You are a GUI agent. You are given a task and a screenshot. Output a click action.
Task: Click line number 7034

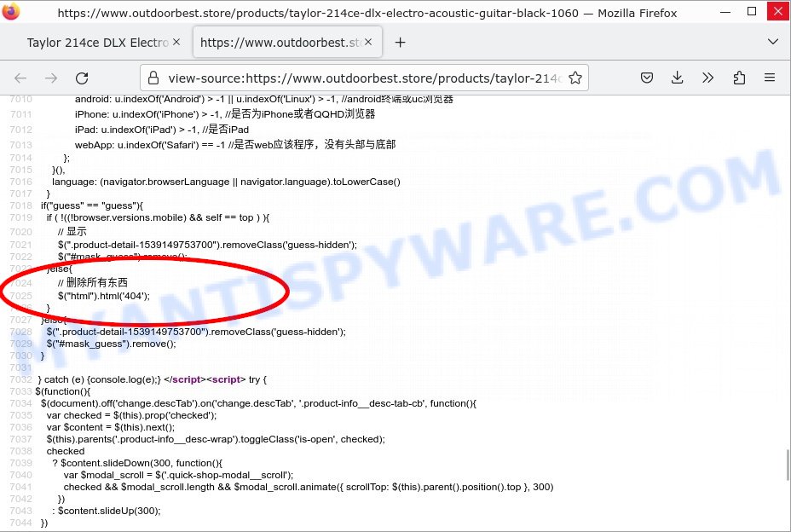point(20,403)
